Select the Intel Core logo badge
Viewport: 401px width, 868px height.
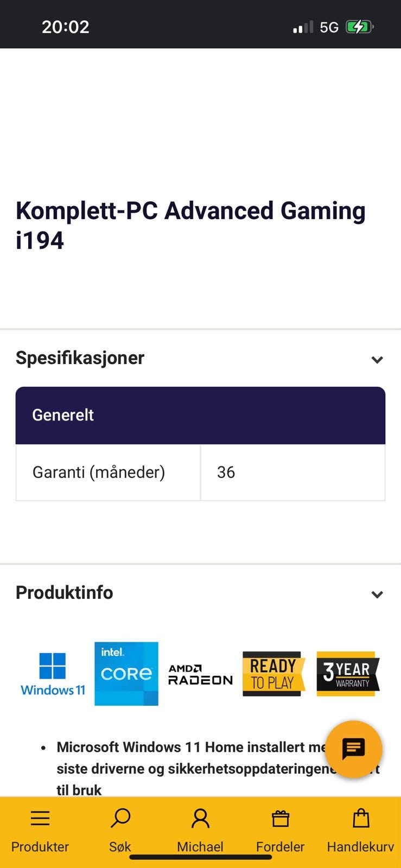(x=126, y=674)
